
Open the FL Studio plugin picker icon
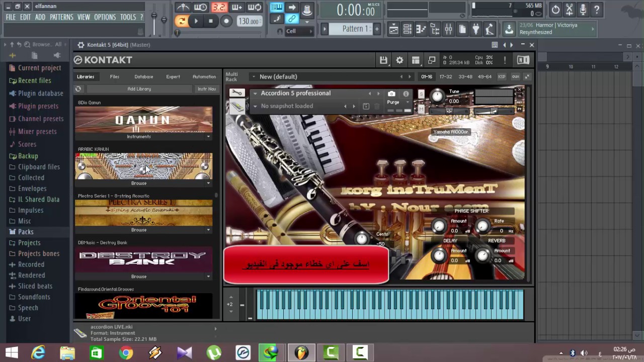tap(476, 29)
